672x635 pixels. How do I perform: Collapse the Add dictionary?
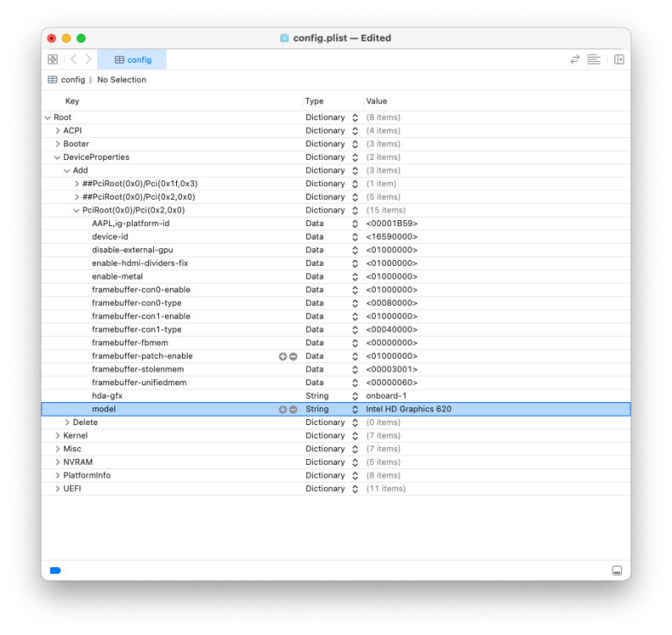[67, 171]
